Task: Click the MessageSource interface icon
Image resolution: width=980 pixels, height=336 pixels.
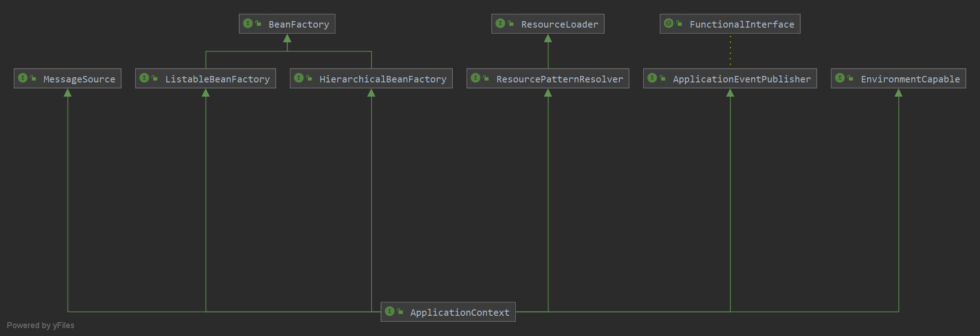Action: point(23,78)
